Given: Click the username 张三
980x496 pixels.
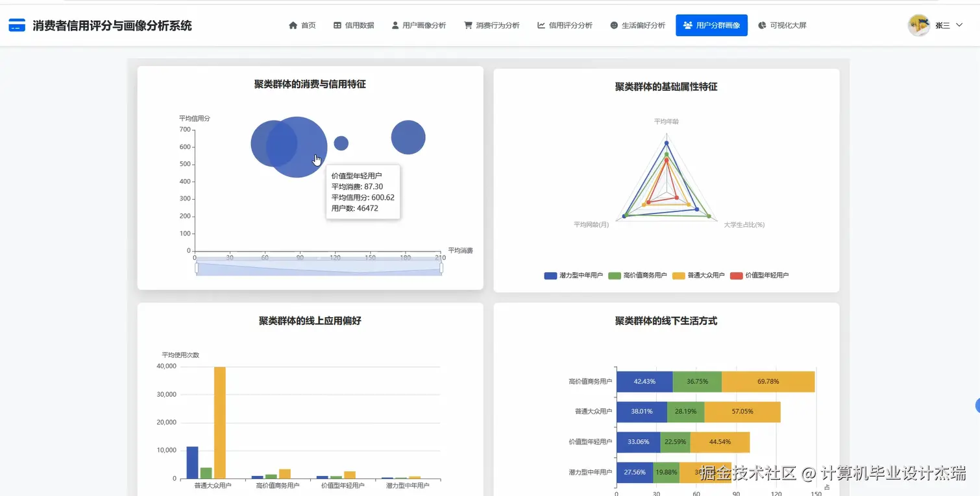Looking at the screenshot, I should 942,25.
